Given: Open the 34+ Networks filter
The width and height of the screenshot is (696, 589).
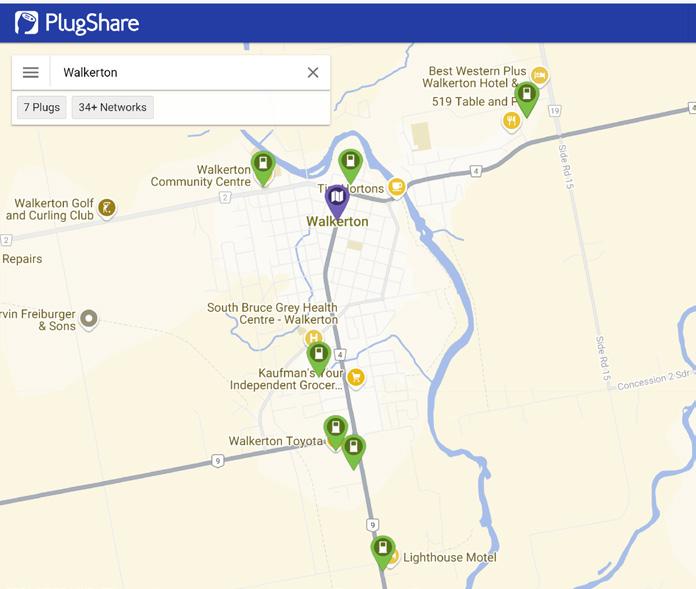Looking at the screenshot, I should point(113,107).
